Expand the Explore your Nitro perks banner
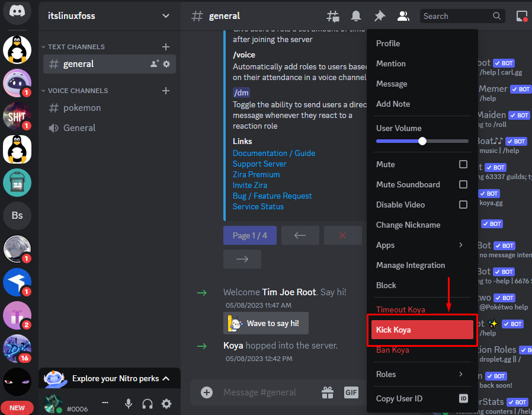 (x=110, y=378)
